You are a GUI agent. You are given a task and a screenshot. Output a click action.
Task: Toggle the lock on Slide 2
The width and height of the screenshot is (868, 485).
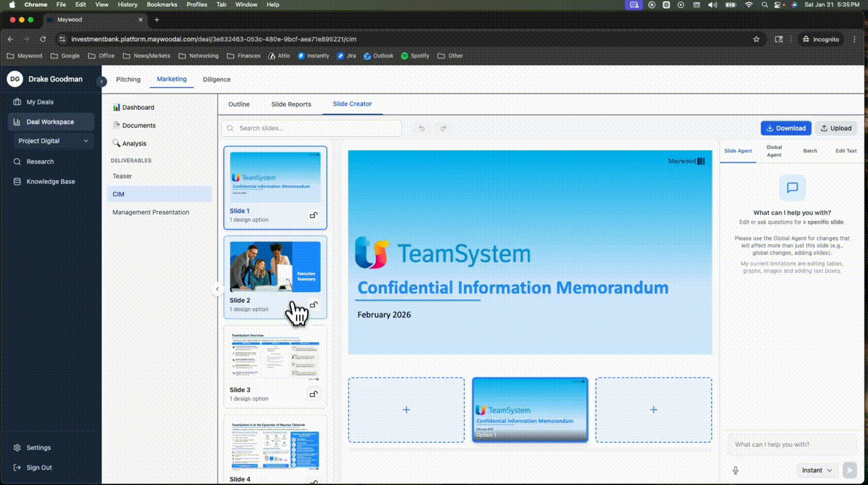pyautogui.click(x=313, y=305)
